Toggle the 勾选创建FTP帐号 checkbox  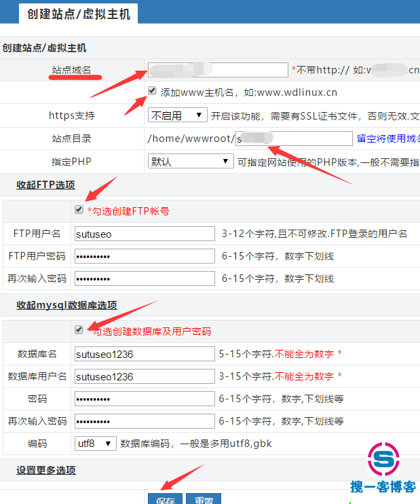79,210
